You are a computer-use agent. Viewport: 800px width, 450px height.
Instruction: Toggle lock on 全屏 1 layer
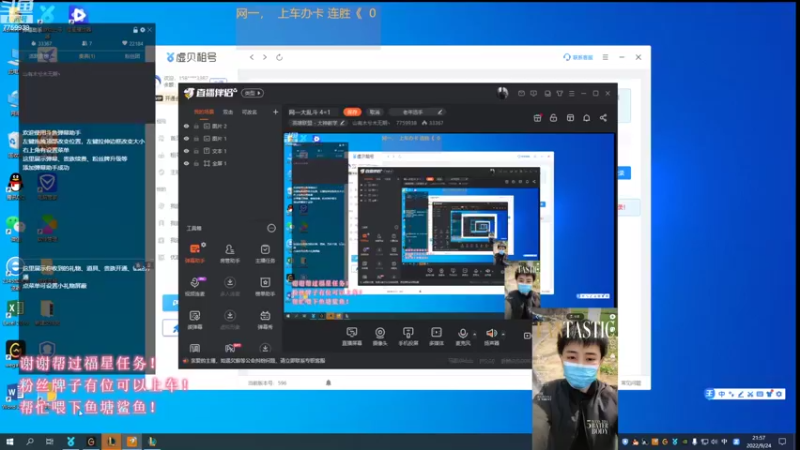pyautogui.click(x=196, y=163)
